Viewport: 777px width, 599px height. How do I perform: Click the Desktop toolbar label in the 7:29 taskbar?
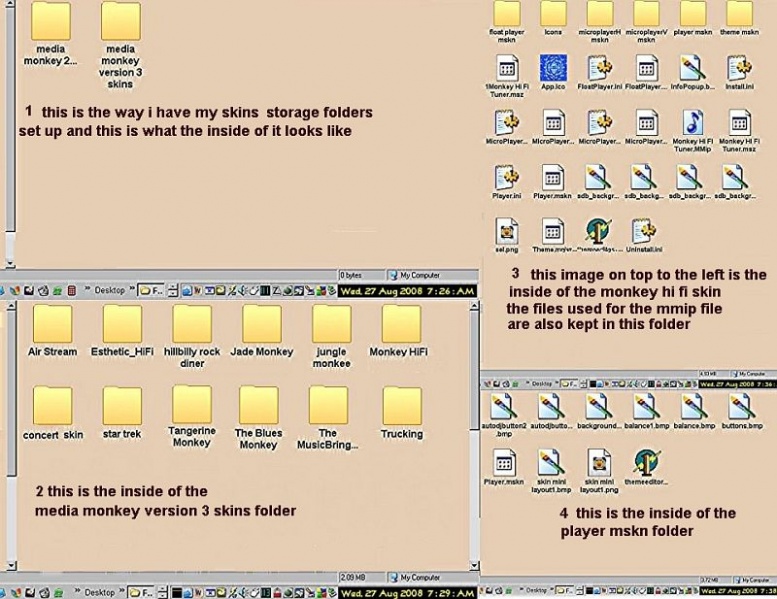pos(100,593)
